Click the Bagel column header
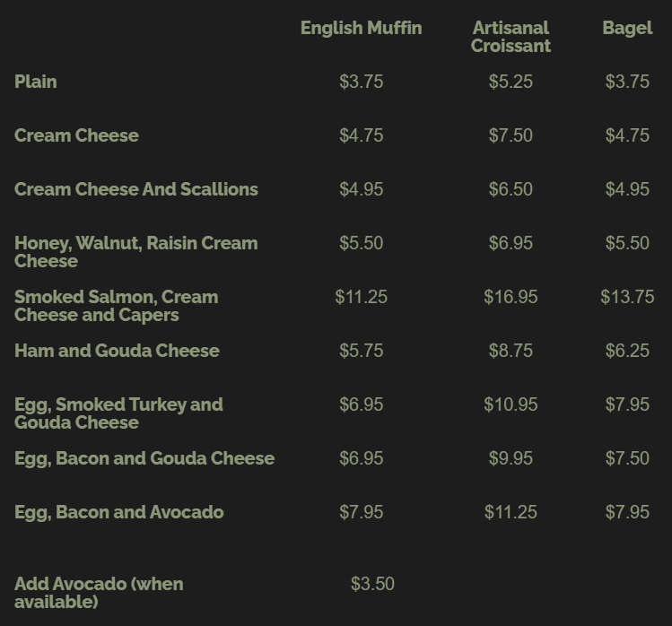Image resolution: width=672 pixels, height=626 pixels. (x=627, y=28)
